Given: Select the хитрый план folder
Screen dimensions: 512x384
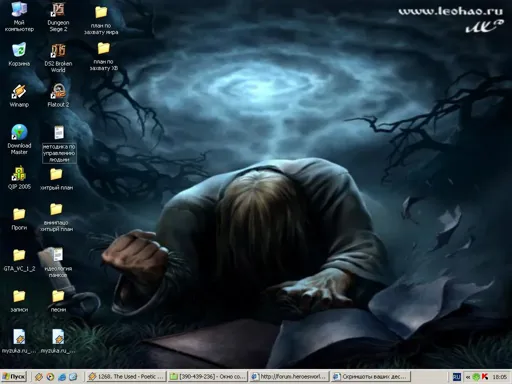Looking at the screenshot, I should click(x=56, y=179).
